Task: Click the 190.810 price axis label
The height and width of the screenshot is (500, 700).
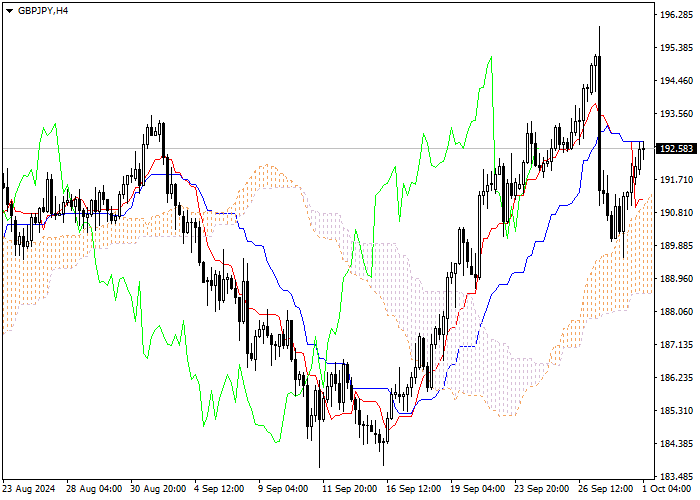Action: point(676,212)
